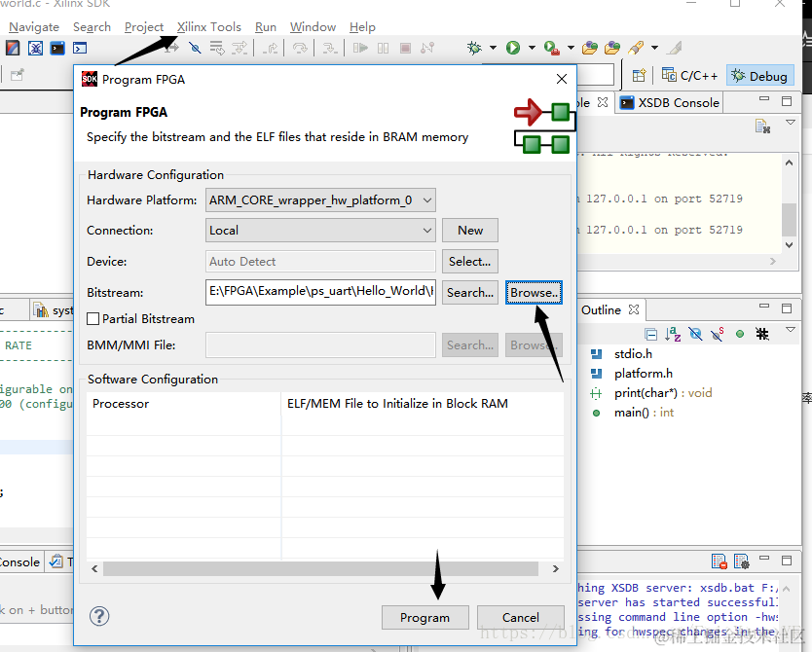Image resolution: width=812 pixels, height=652 pixels.
Task: Click the Clear Console icon in XSDB panel
Action: coord(762,126)
